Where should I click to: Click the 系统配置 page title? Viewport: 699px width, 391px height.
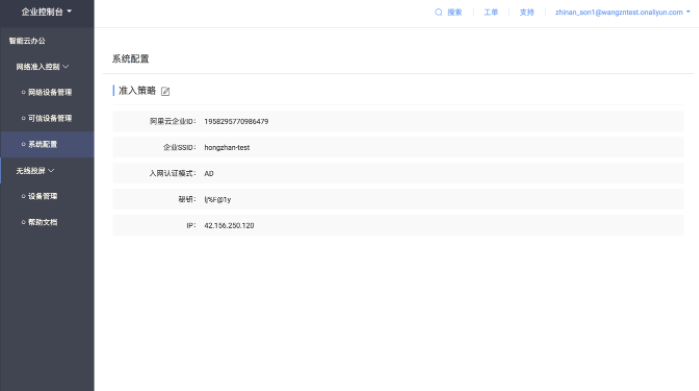coord(131,59)
